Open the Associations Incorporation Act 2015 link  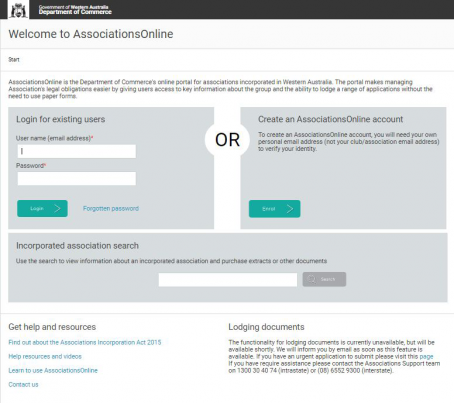coord(85,342)
